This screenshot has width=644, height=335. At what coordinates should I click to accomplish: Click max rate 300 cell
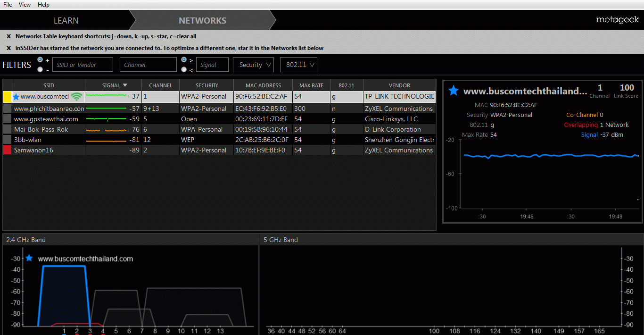(x=311, y=109)
